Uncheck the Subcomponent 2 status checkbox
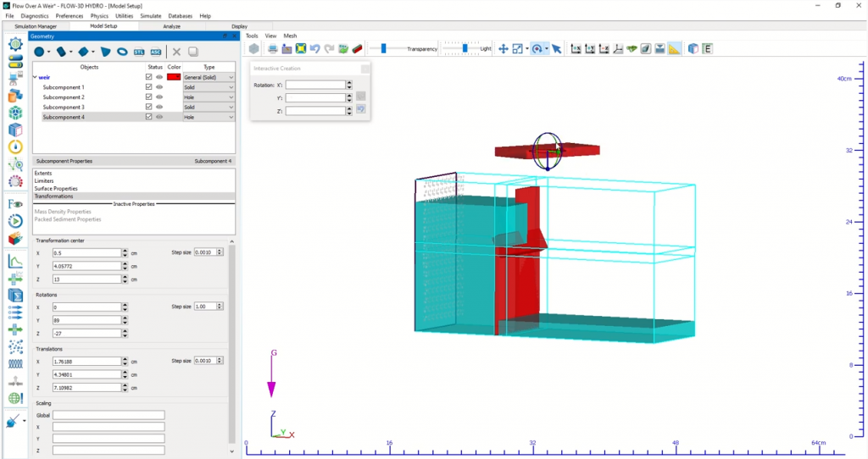 [x=149, y=97]
